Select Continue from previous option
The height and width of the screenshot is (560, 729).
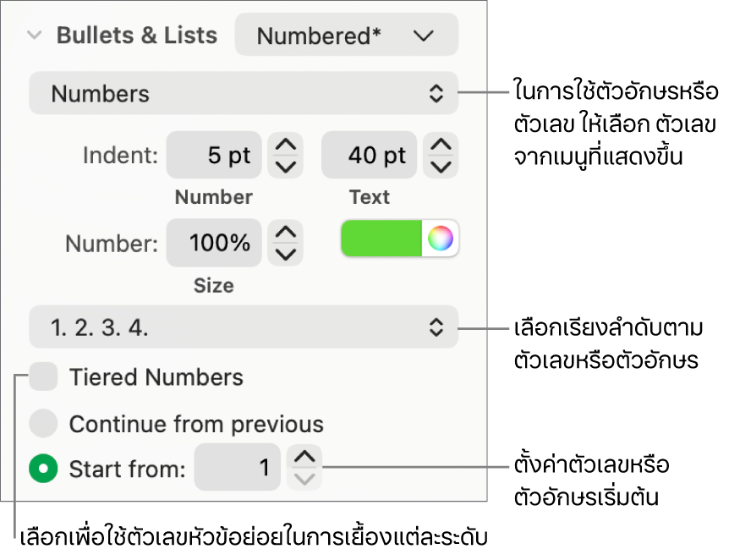(x=43, y=423)
